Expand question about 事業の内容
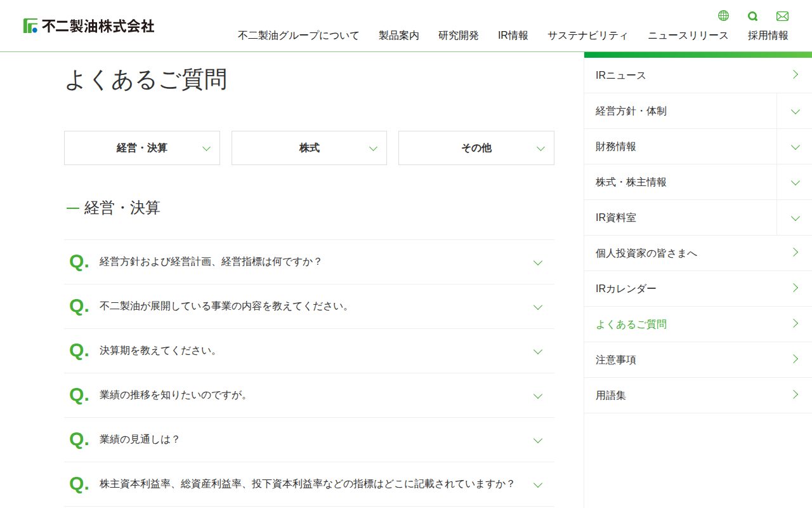The width and height of the screenshot is (812, 508). coord(309,307)
